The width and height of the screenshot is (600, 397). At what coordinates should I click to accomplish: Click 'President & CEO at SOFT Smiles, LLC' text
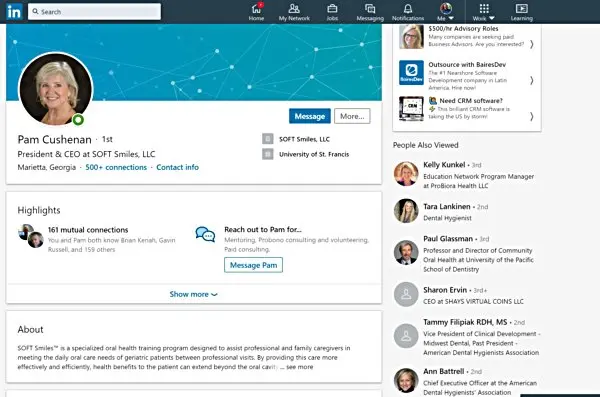pos(86,154)
